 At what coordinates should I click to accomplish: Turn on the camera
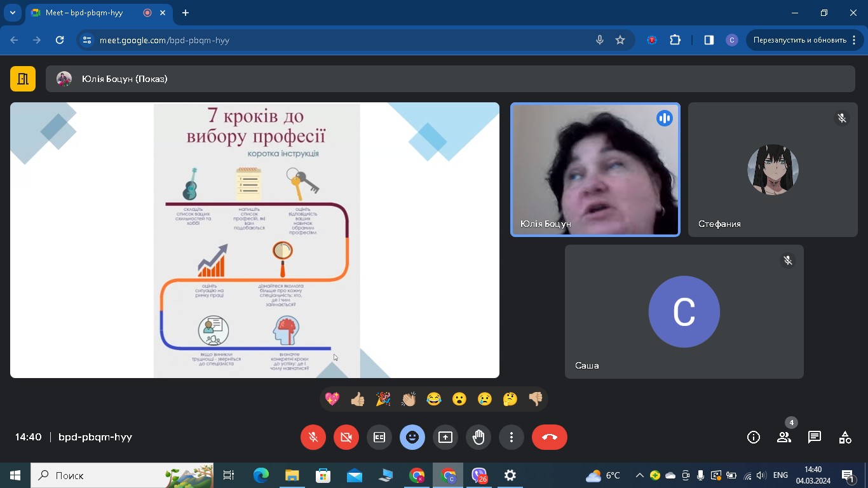[x=346, y=437]
